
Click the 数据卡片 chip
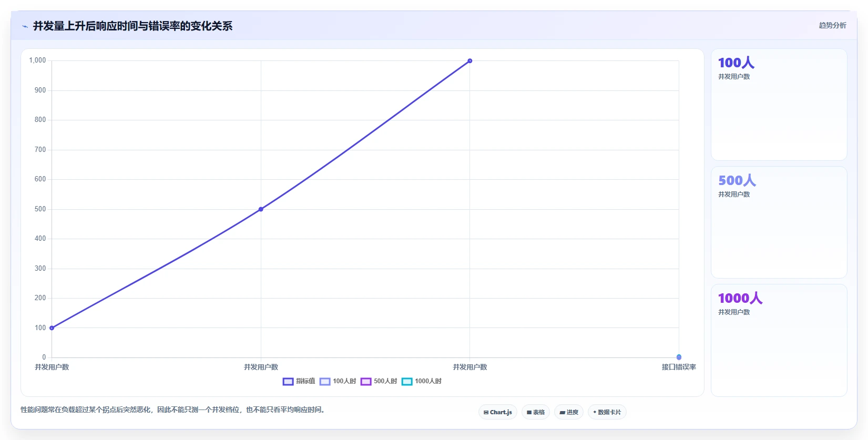click(607, 412)
